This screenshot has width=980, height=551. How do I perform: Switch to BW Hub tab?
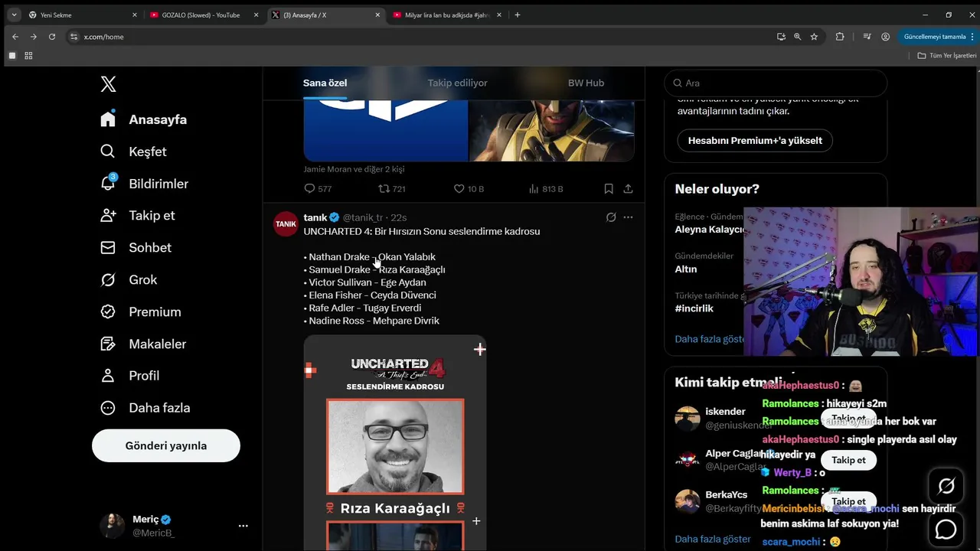point(586,83)
